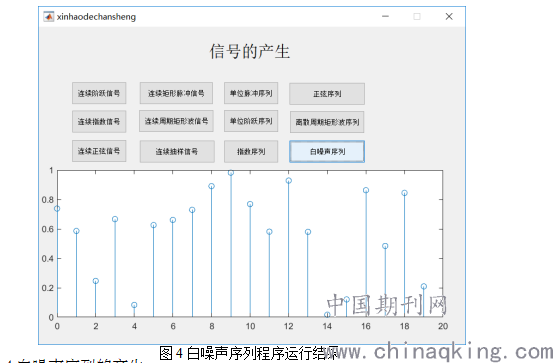Click the 连续指数信号 button
Viewport: 553px width, 363px height.
(x=99, y=121)
